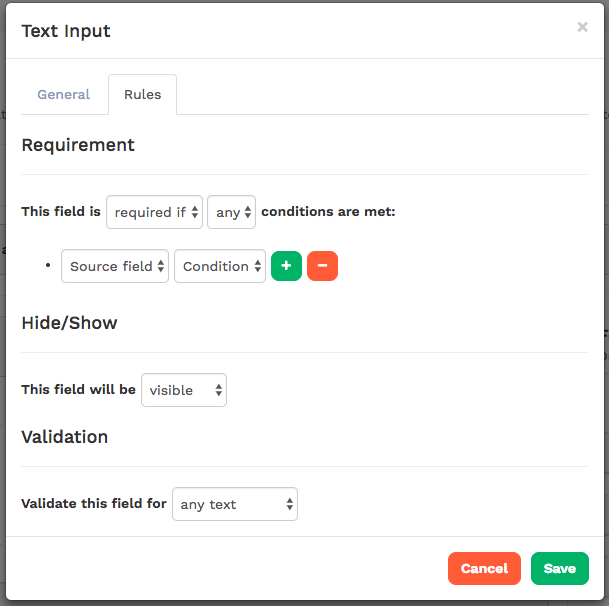Image resolution: width=609 pixels, height=606 pixels.
Task: Click the 'conditions are met:' text
Action: pyautogui.click(x=328, y=212)
